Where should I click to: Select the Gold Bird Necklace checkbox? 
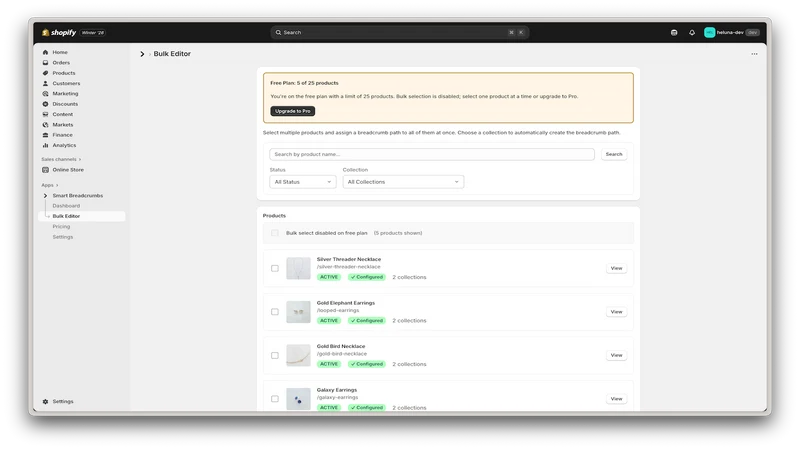[275, 356]
